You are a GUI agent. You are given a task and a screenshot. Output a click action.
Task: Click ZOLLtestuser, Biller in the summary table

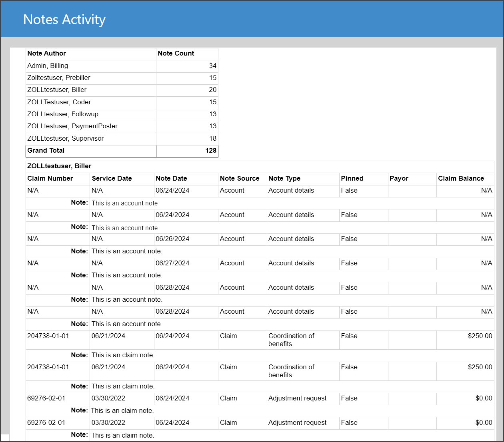pyautogui.click(x=57, y=90)
